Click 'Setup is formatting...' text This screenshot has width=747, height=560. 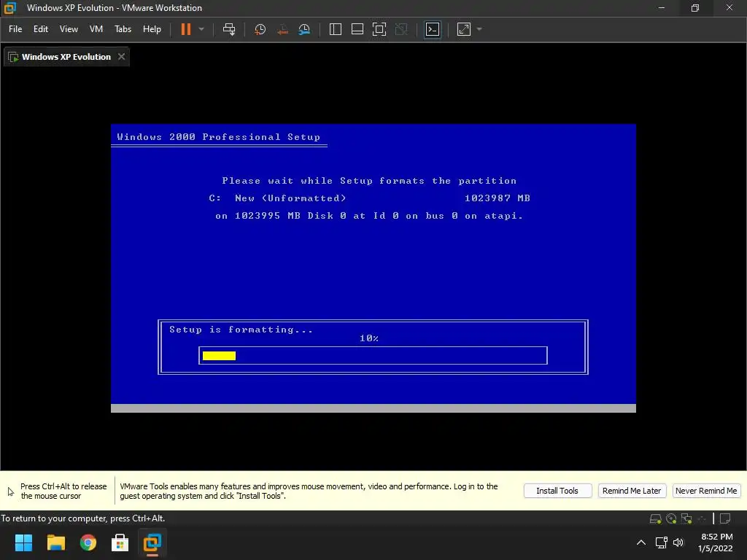click(x=241, y=330)
